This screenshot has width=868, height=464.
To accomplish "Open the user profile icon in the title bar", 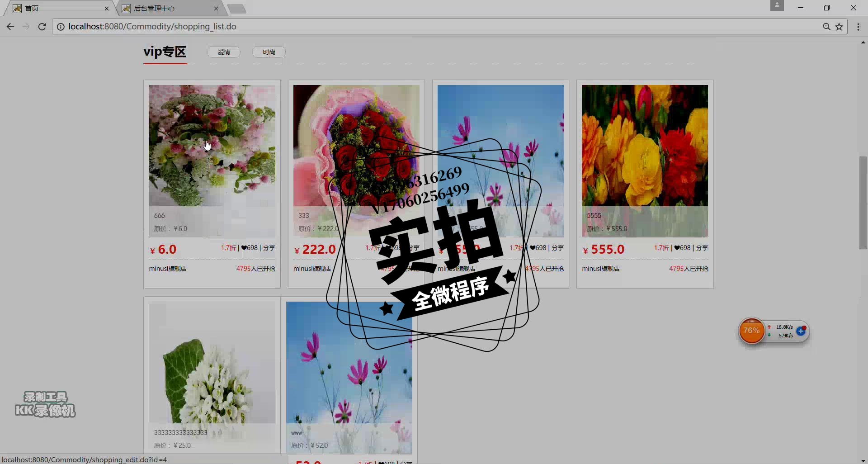I will pos(777,5).
